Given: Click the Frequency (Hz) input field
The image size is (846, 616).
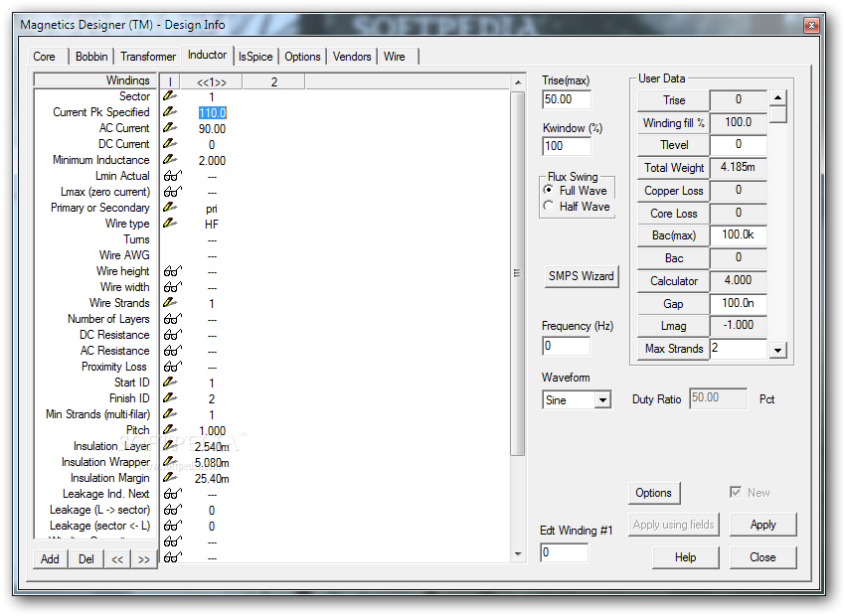Looking at the screenshot, I should click(566, 346).
